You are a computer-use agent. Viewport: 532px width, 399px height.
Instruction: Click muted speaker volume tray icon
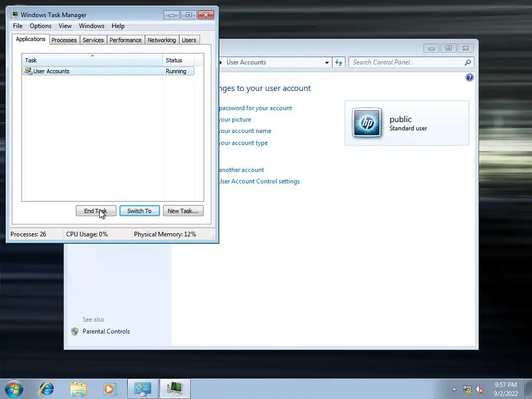(x=480, y=390)
